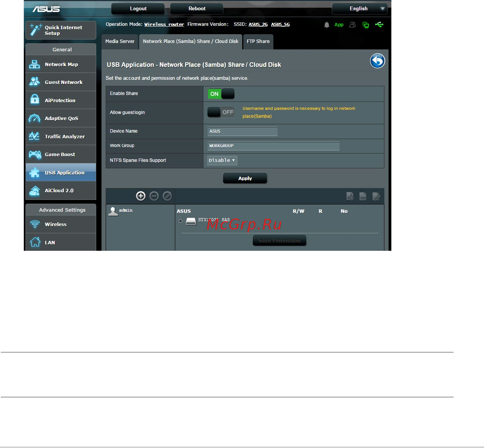The height and width of the screenshot is (448, 484).
Task: Click the App link icon
Action: coord(339,25)
